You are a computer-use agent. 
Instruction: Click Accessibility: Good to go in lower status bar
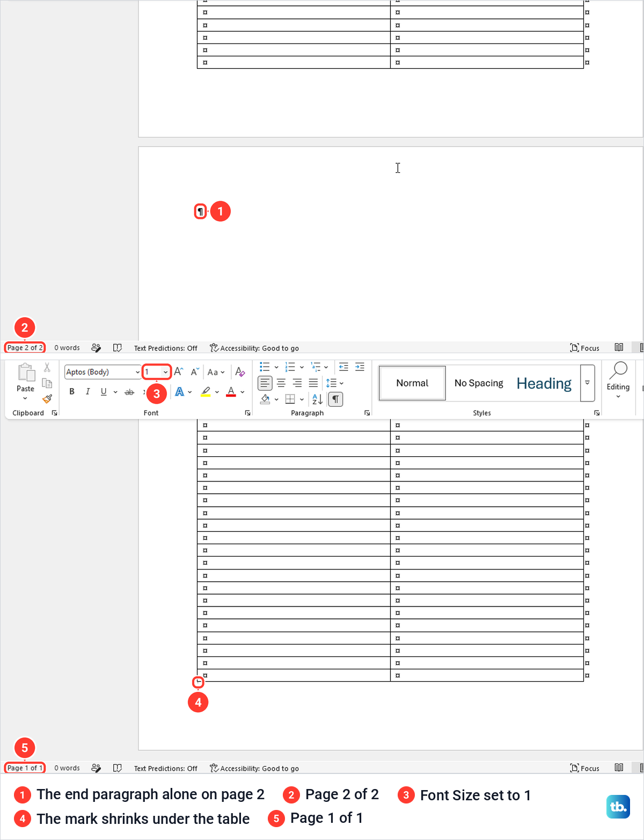254,768
